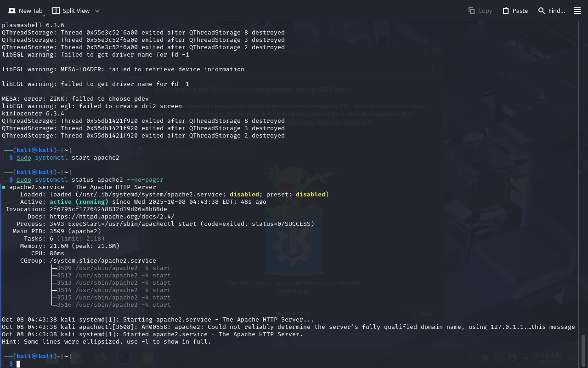
Task: Click the "Hint: Some lines were ellipsized" line
Action: click(106, 342)
